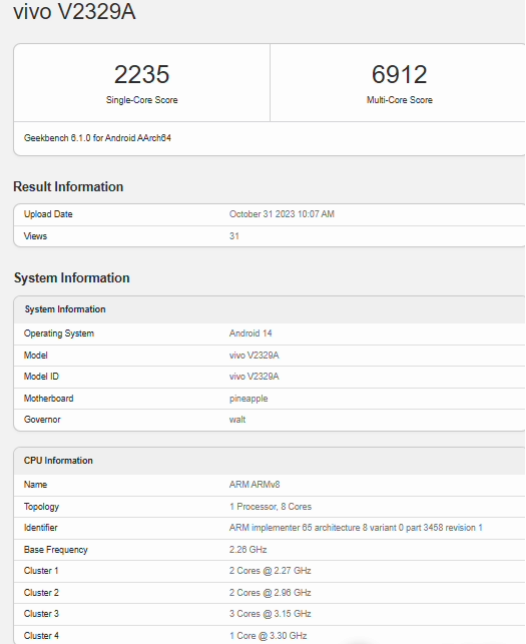Image resolution: width=526 pixels, height=644 pixels.
Task: Select the Motherboard label
Action: click(x=48, y=398)
